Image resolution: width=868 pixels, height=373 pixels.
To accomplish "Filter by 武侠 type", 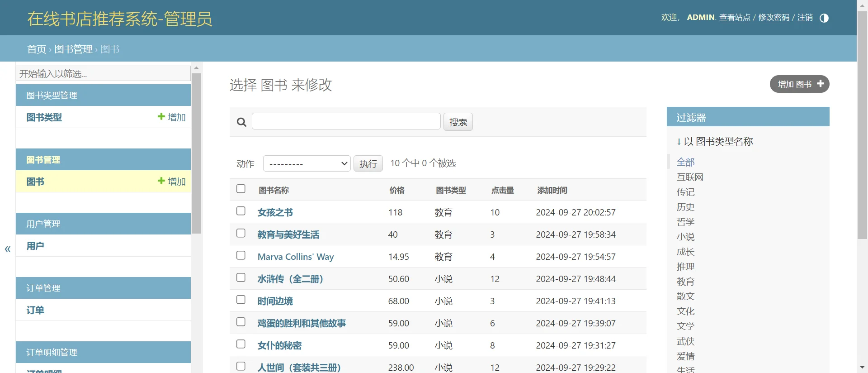I will 686,341.
